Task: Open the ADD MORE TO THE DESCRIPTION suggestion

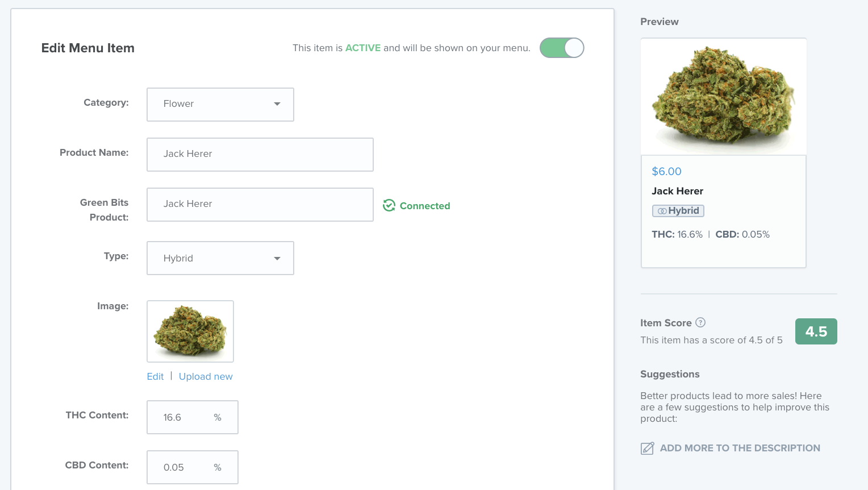Action: pos(740,448)
